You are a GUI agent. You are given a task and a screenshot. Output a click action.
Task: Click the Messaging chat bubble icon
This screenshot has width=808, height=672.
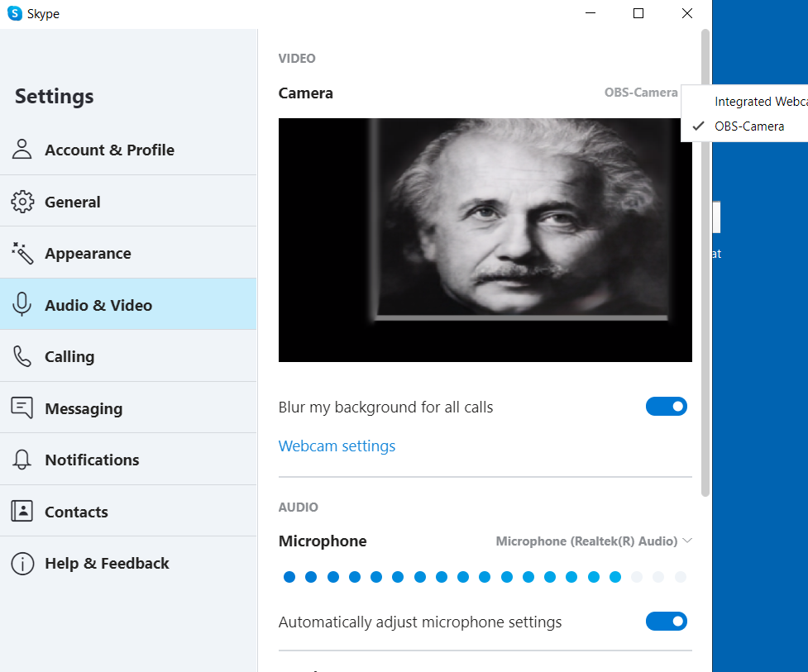point(22,408)
